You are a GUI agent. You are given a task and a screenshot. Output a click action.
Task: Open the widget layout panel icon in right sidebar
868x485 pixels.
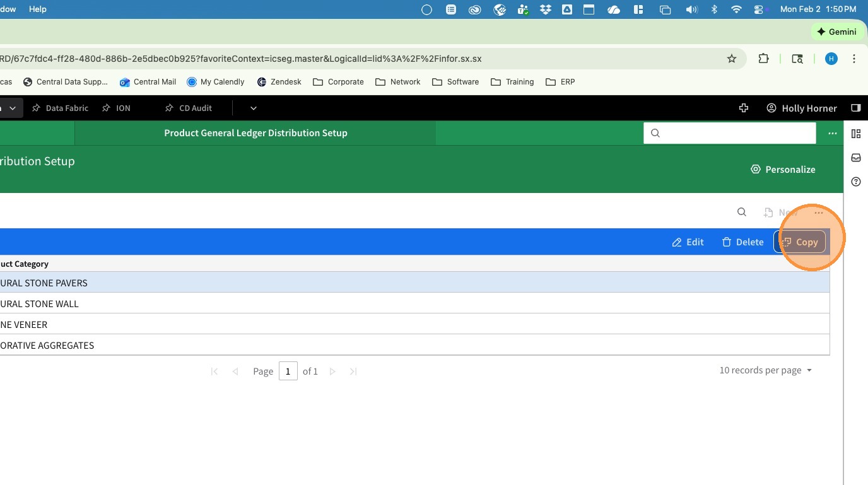(x=856, y=134)
